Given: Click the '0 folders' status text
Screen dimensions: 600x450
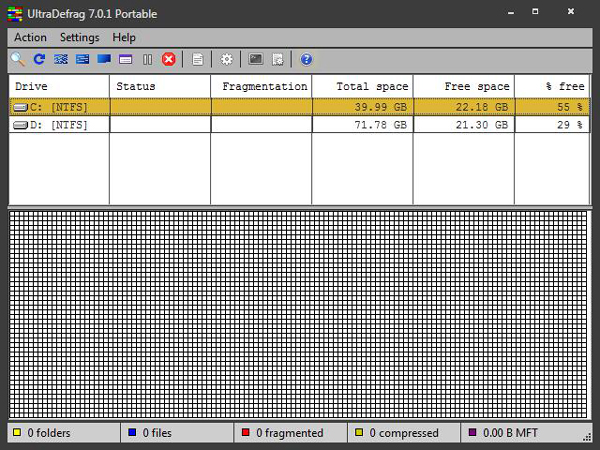Looking at the screenshot, I should (x=49, y=433).
